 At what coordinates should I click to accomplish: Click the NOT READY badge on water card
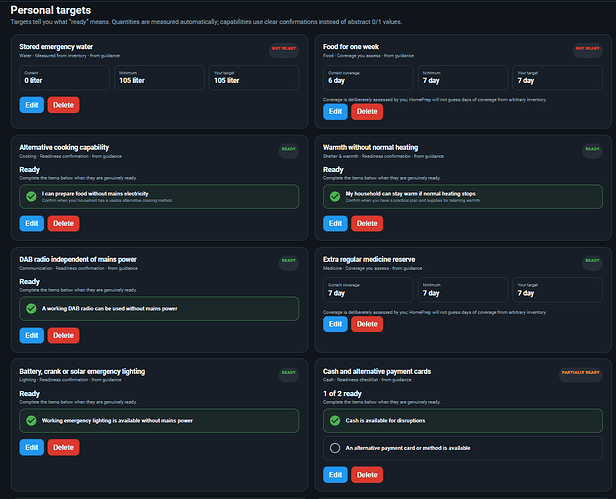click(x=284, y=49)
